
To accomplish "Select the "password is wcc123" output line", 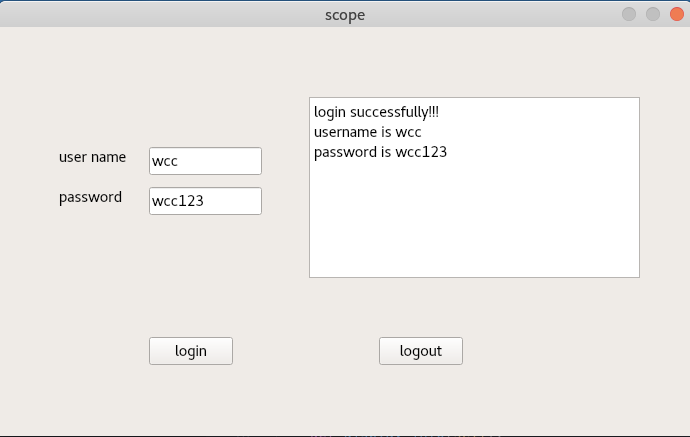I will point(380,152).
